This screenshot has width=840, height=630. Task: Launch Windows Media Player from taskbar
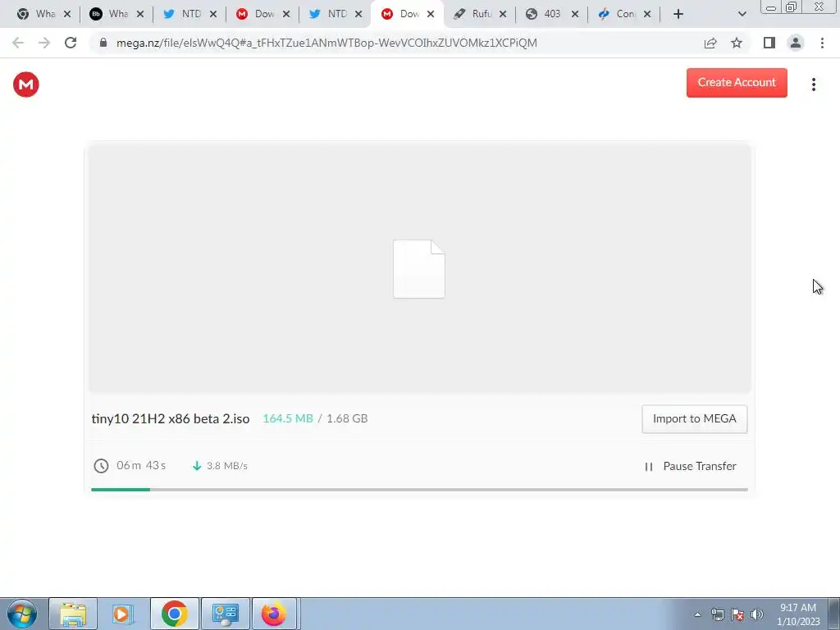[121, 614]
